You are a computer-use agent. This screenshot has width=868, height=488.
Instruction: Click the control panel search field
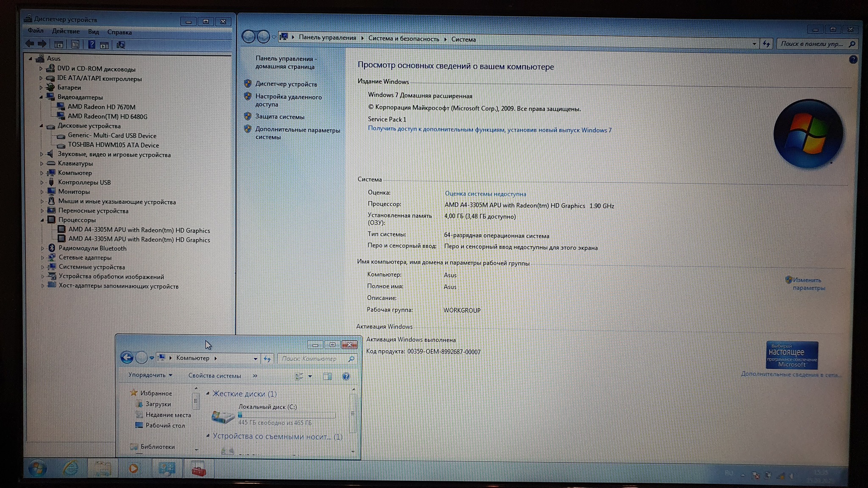(x=812, y=44)
